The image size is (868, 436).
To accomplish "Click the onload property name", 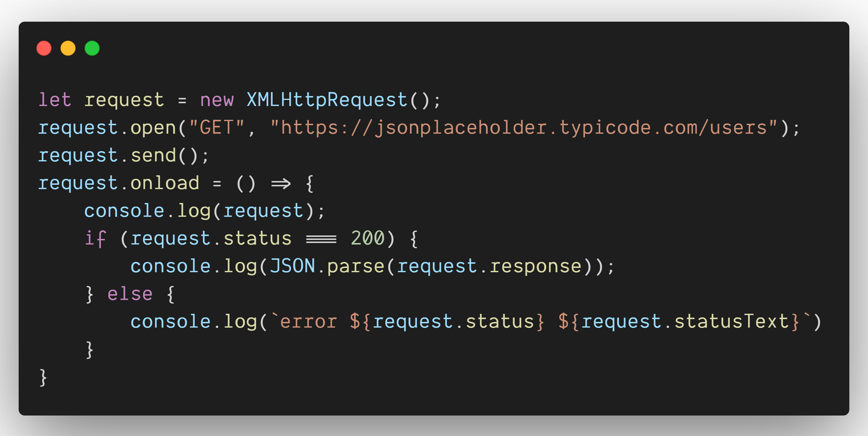I will [x=165, y=183].
